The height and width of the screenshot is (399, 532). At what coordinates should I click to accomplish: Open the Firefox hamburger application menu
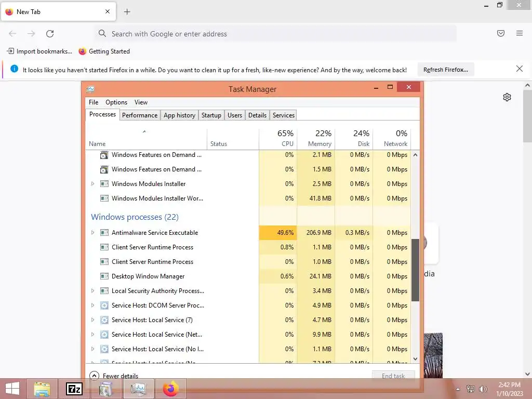(520, 33)
